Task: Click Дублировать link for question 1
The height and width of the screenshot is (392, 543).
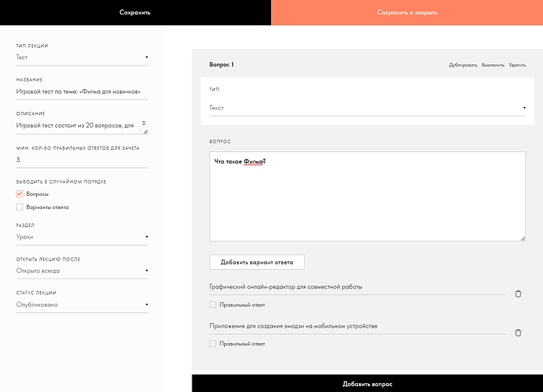Action: (x=463, y=65)
